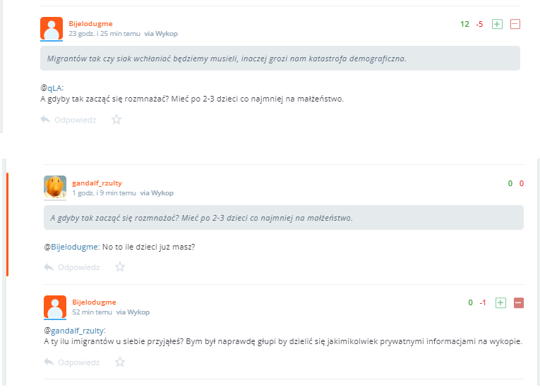Open gandalf_rzulty's avatar picture
The width and height of the screenshot is (540, 392).
pyautogui.click(x=55, y=187)
